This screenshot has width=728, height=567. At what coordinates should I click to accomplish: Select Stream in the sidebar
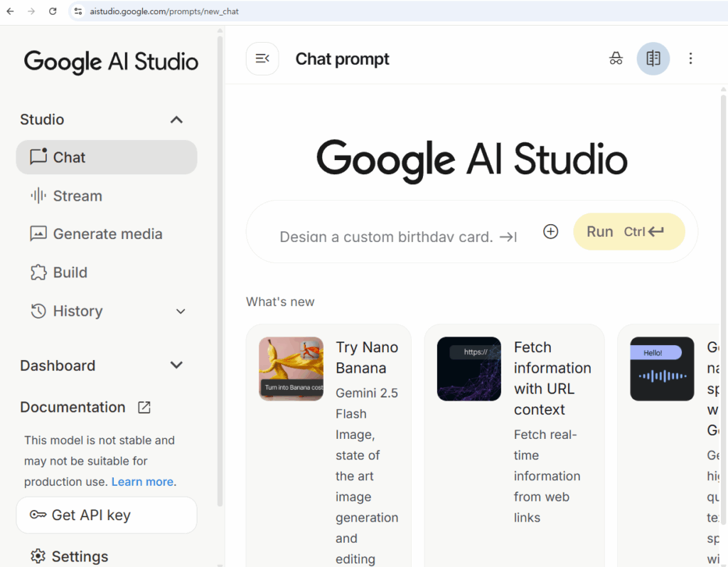pos(77,196)
